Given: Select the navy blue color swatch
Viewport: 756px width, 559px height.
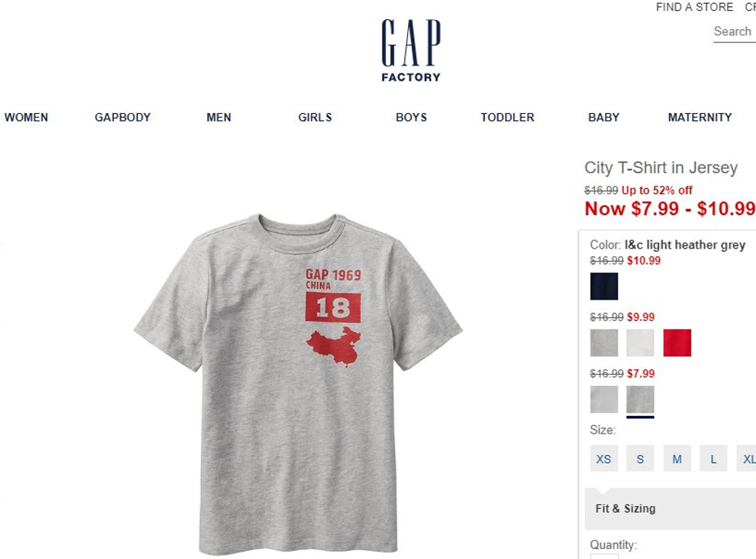Looking at the screenshot, I should tap(604, 286).
